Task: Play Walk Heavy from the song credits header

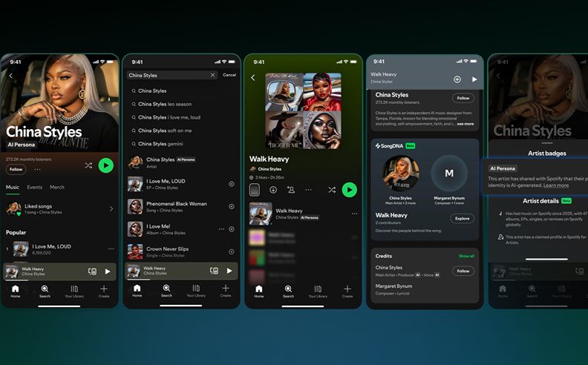Action: pos(474,79)
